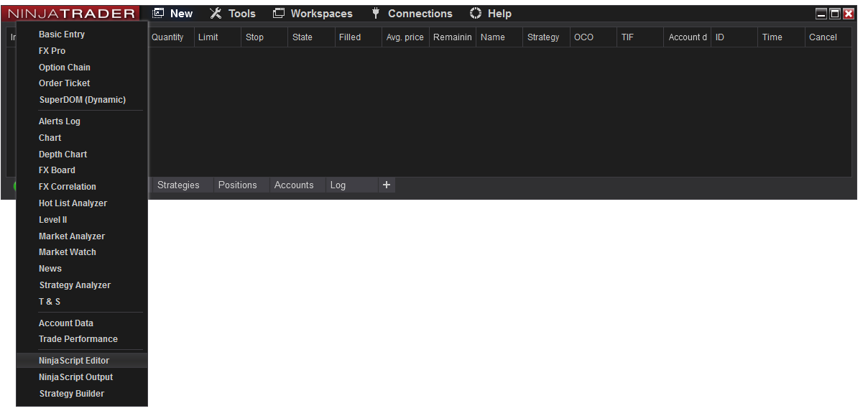Choose Strategy Analyzer menu entry
868x411 pixels.
[75, 285]
